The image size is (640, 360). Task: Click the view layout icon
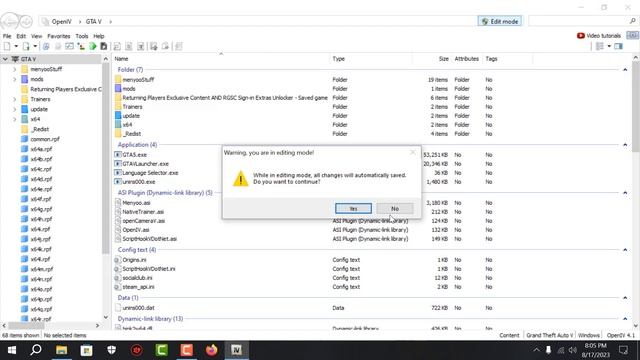point(600,46)
